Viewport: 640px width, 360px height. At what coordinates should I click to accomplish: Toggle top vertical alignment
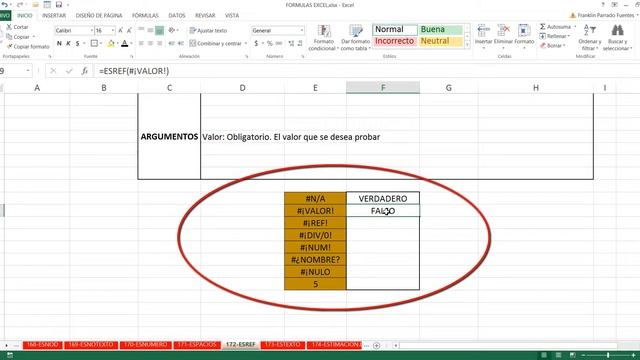141,30
